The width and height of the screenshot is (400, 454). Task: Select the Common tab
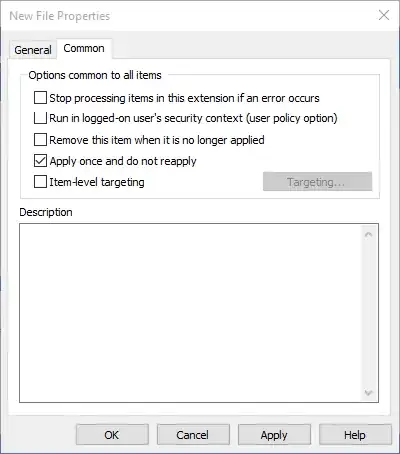click(84, 49)
